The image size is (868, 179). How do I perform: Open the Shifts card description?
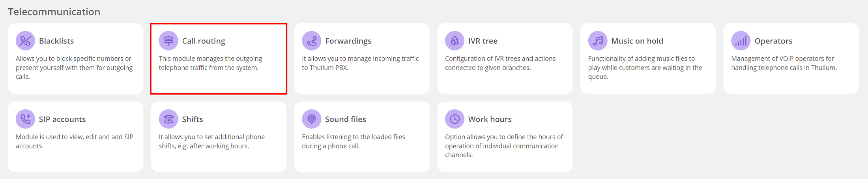[x=212, y=141]
